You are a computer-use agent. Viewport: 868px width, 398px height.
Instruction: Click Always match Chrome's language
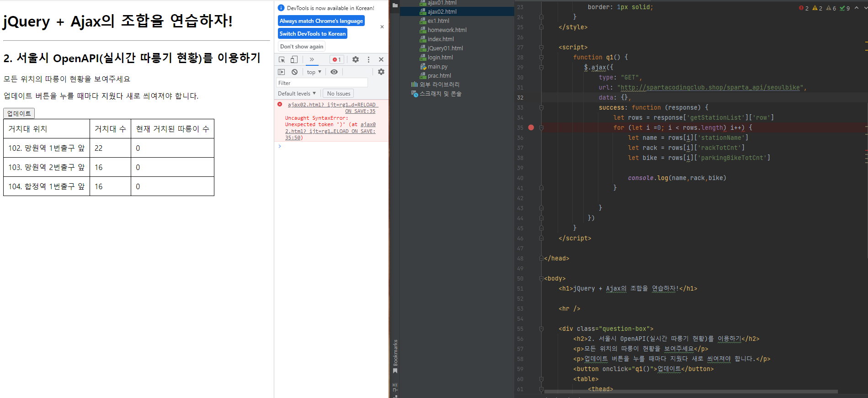[321, 21]
